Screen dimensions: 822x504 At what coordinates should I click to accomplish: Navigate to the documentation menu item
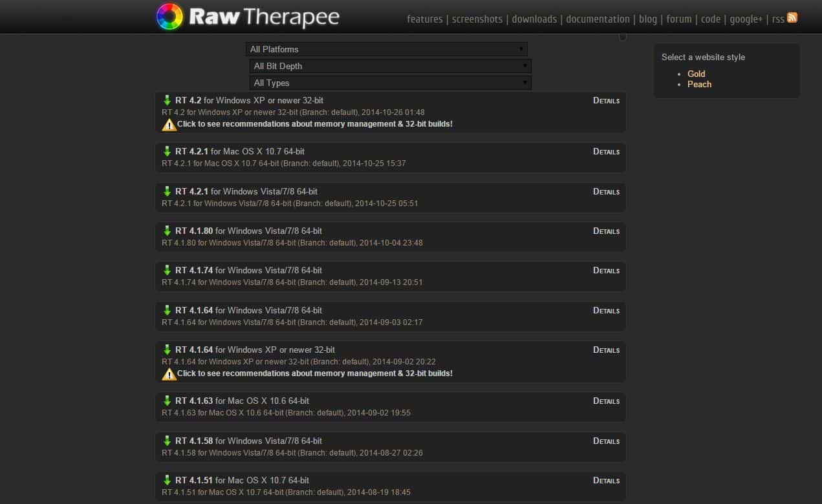[x=598, y=19]
